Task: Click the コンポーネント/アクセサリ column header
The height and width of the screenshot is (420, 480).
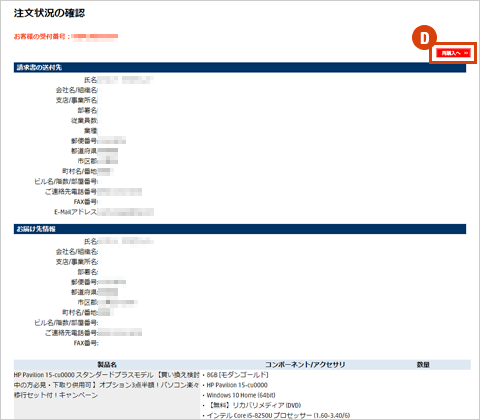Action: [305, 365]
